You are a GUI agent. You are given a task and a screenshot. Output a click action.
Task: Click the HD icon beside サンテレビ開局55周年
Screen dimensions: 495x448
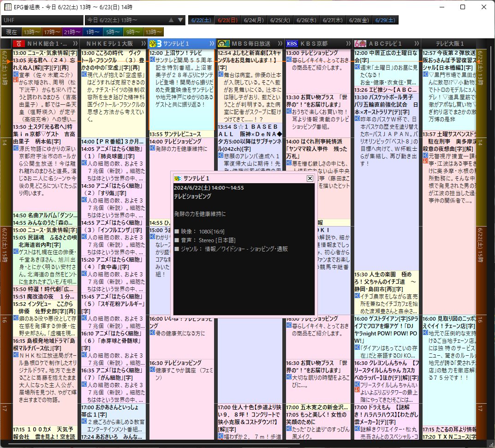[x=152, y=60]
